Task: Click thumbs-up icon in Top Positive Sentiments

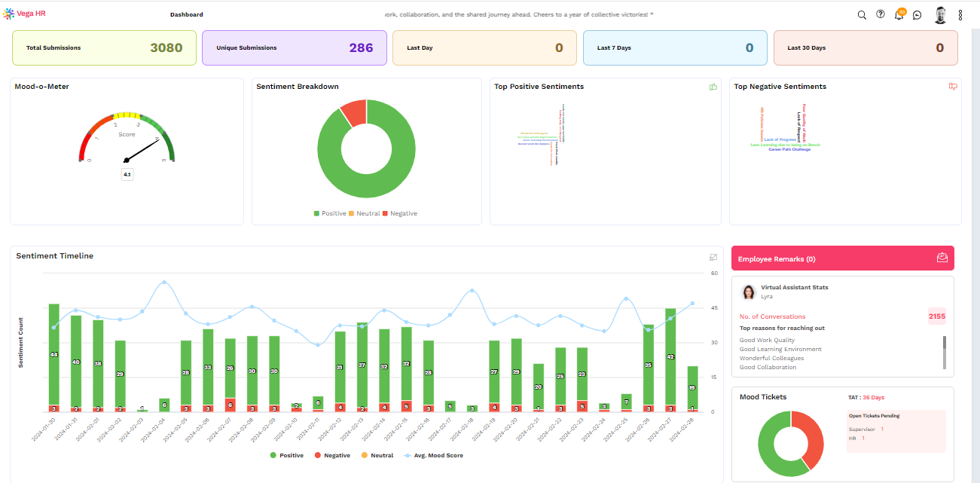Action: 713,87
